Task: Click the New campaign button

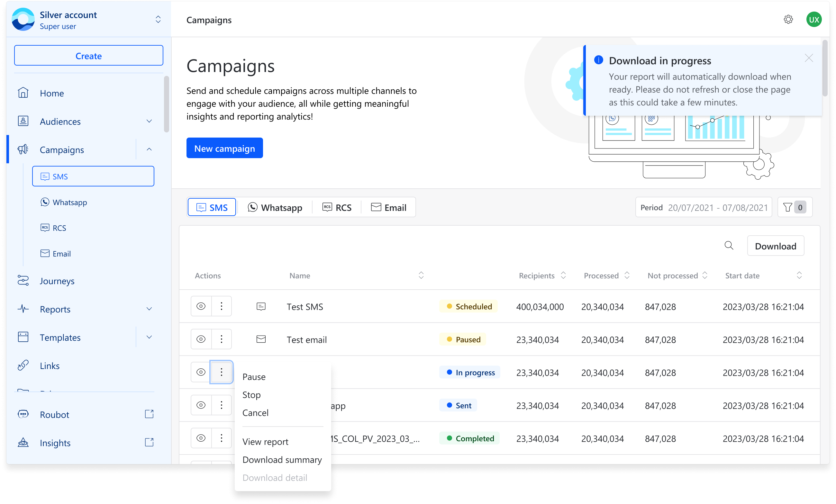Action: (224, 148)
